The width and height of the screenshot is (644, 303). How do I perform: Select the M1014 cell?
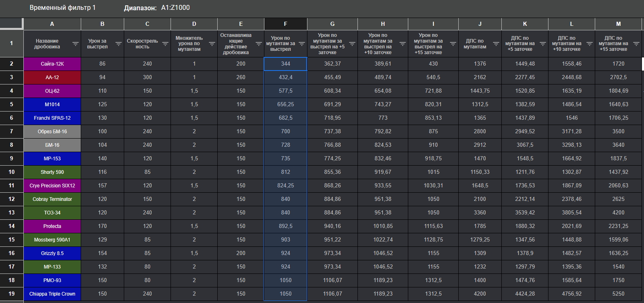[x=52, y=104]
